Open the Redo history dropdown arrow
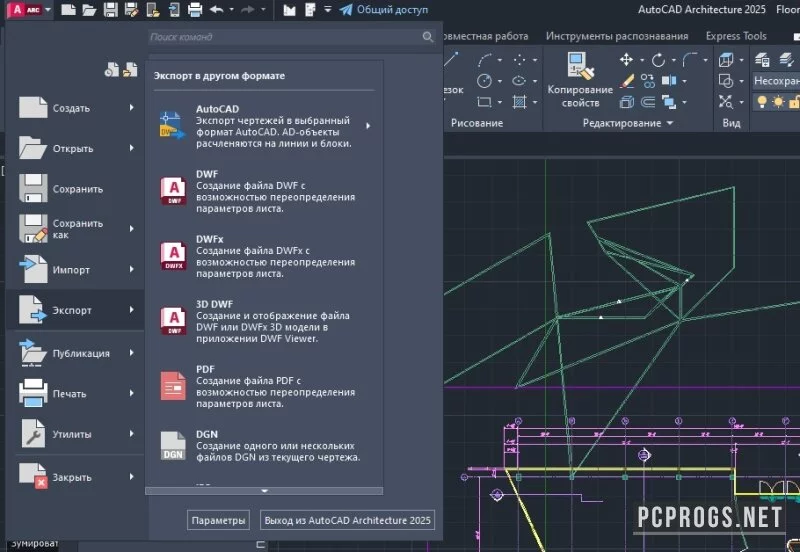This screenshot has height=552, width=800. point(263,10)
